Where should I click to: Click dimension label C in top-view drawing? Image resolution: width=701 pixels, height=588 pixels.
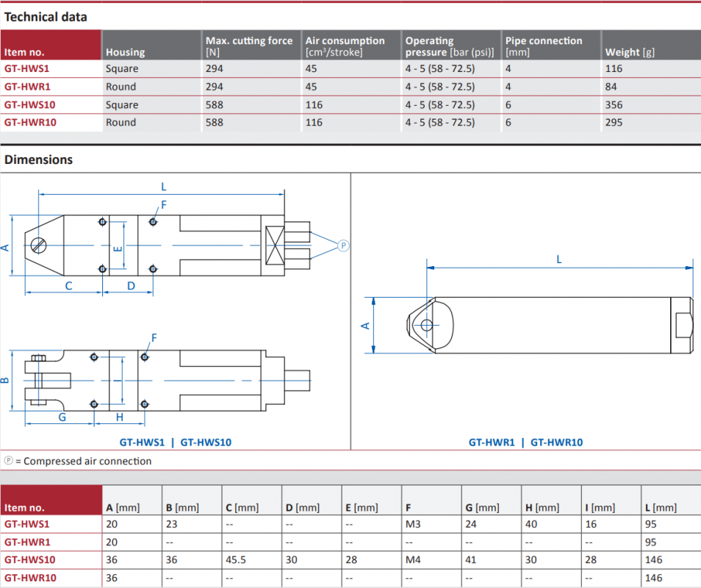68,286
